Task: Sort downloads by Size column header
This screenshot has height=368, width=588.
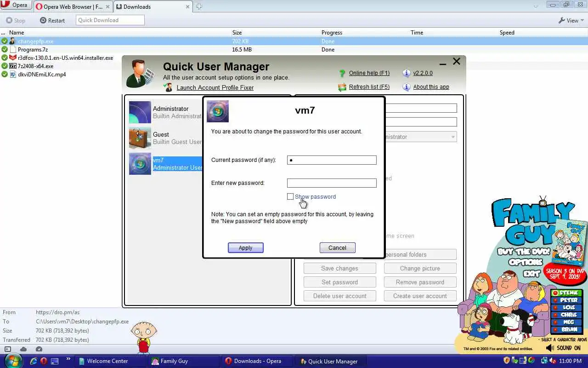Action: pyautogui.click(x=237, y=33)
